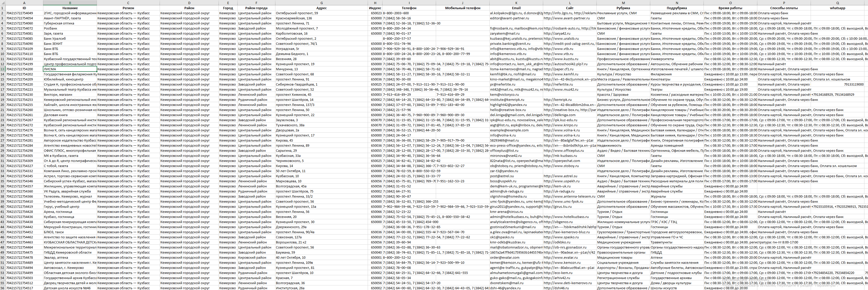Select the 'Заря, газета' cell
868x290 pixels.
click(70, 33)
